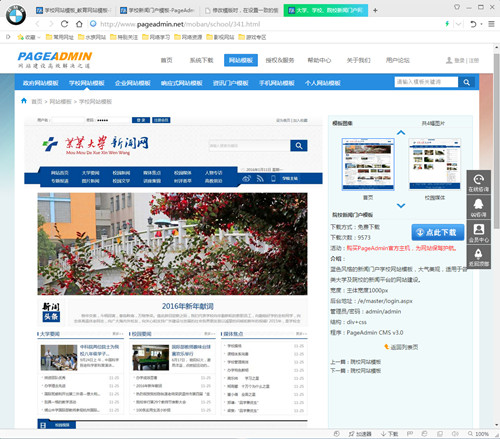The height and width of the screenshot is (439, 500).
Task: Click the clock history icon in status bar
Action: click(337, 433)
